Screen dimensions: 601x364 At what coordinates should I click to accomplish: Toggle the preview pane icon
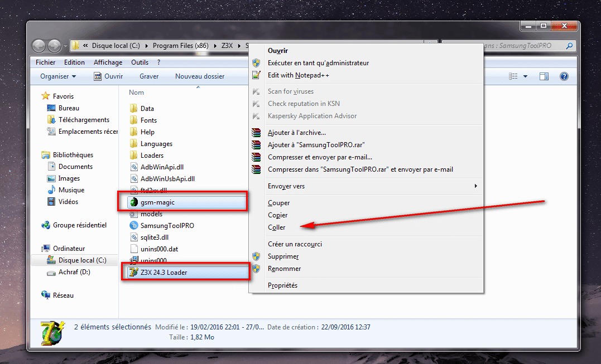pyautogui.click(x=544, y=76)
